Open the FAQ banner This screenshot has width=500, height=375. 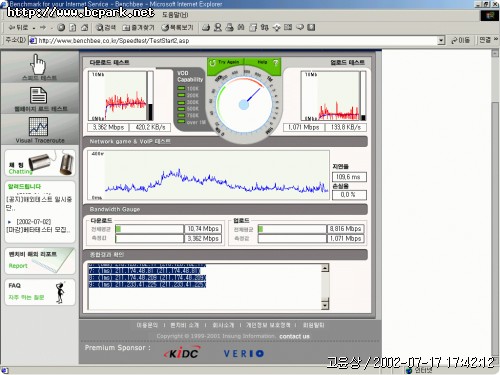point(40,292)
